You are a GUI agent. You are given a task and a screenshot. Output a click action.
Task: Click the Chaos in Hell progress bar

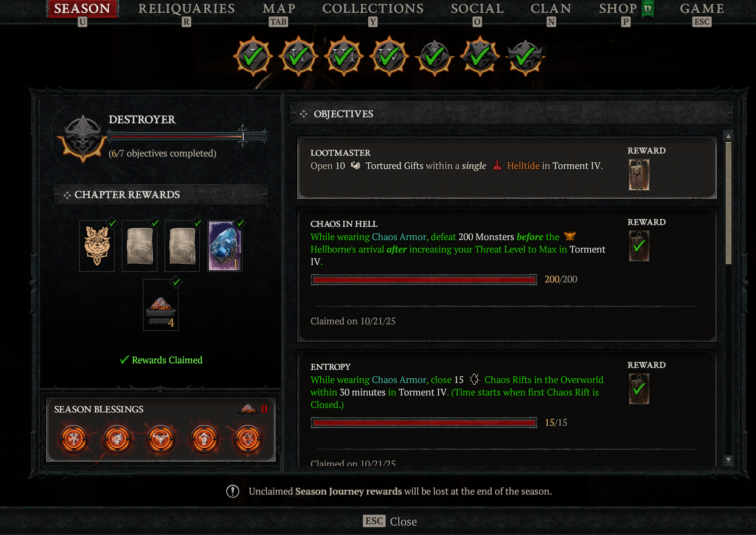[x=424, y=280]
